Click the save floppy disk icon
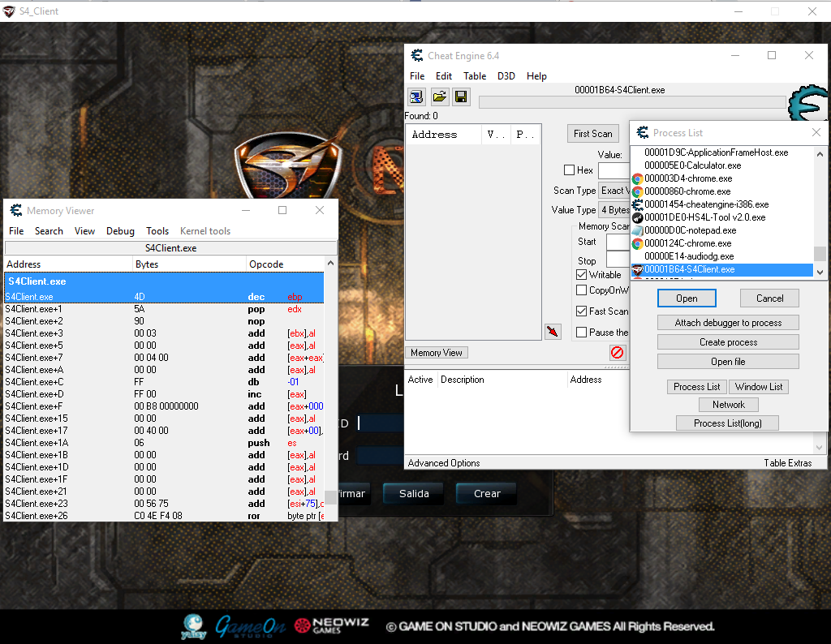 point(461,97)
